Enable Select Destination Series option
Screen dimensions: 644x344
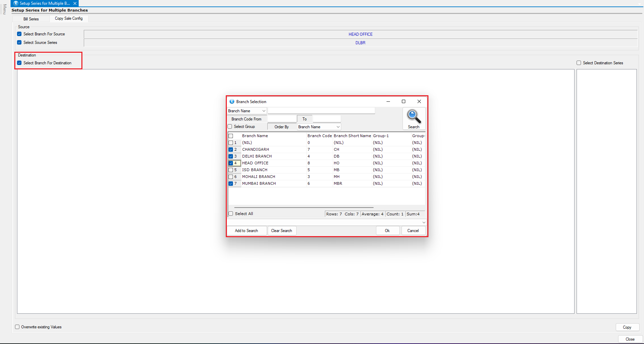579,63
